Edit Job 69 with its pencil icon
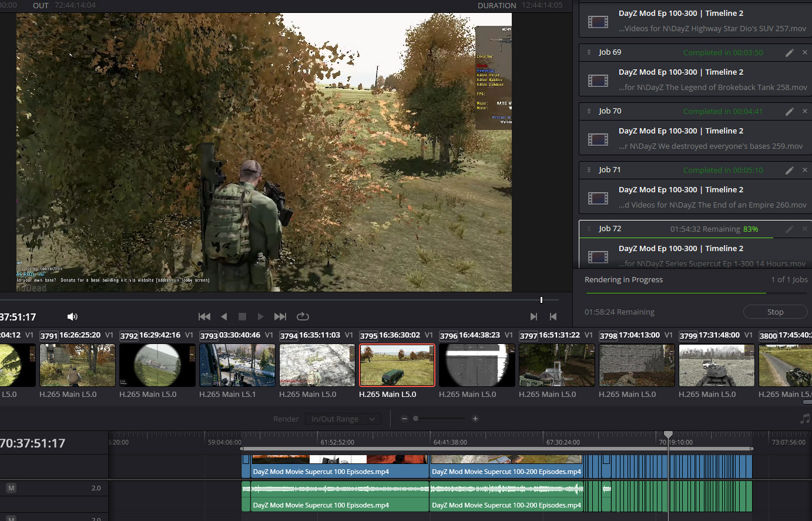Viewport: 812px width, 521px height. [x=790, y=52]
